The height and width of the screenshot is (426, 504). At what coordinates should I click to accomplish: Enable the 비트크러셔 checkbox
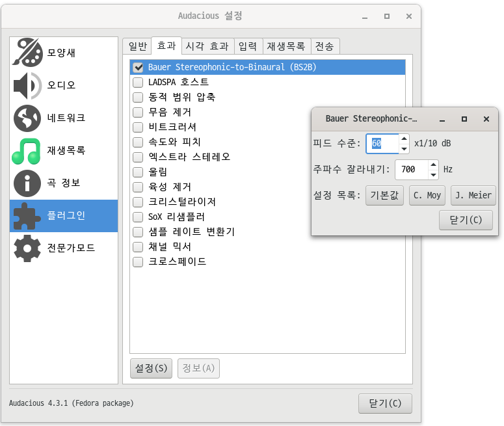tap(138, 127)
